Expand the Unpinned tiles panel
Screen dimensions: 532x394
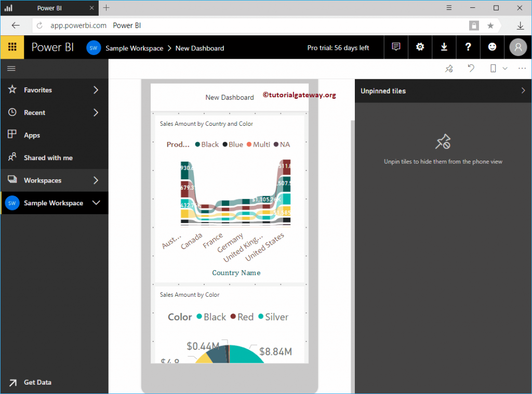(x=523, y=90)
